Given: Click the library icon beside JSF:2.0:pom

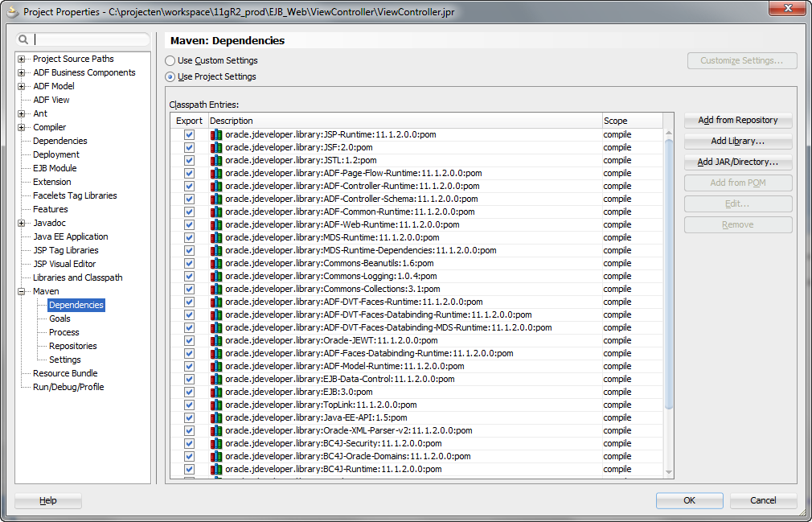Looking at the screenshot, I should point(216,147).
